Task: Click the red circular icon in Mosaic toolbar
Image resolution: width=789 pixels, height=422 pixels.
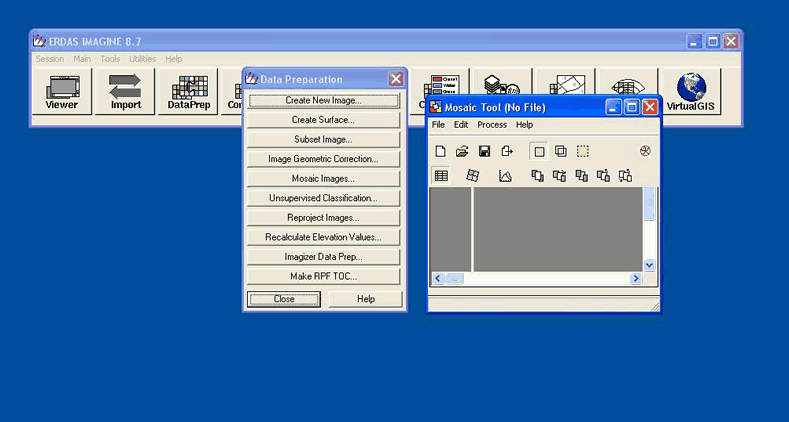Action: [645, 151]
